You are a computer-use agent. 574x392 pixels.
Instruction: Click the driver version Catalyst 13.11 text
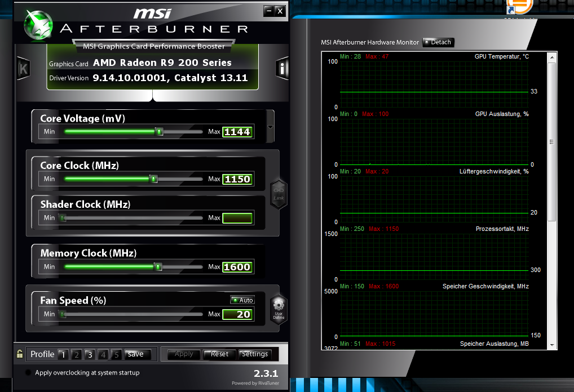[x=170, y=78]
